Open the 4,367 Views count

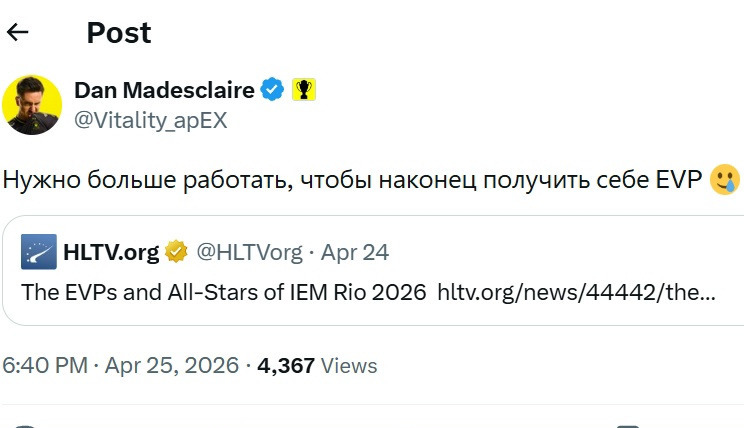[x=317, y=365]
